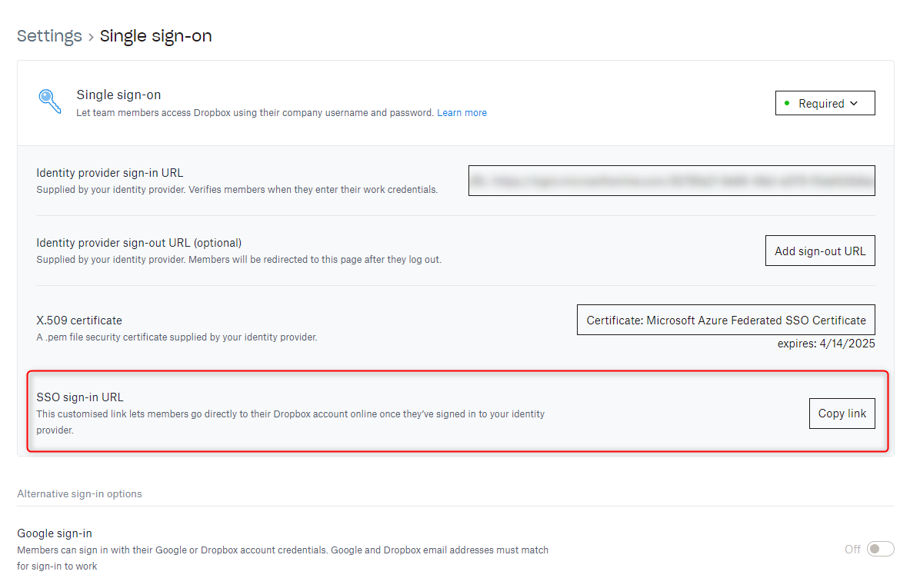Click the identity provider sign-in URL field

coord(671,181)
